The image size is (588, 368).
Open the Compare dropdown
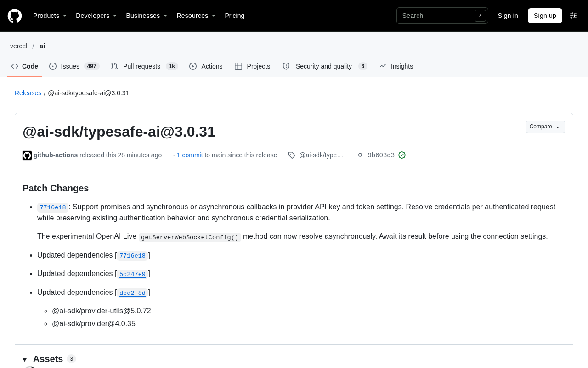(x=545, y=127)
